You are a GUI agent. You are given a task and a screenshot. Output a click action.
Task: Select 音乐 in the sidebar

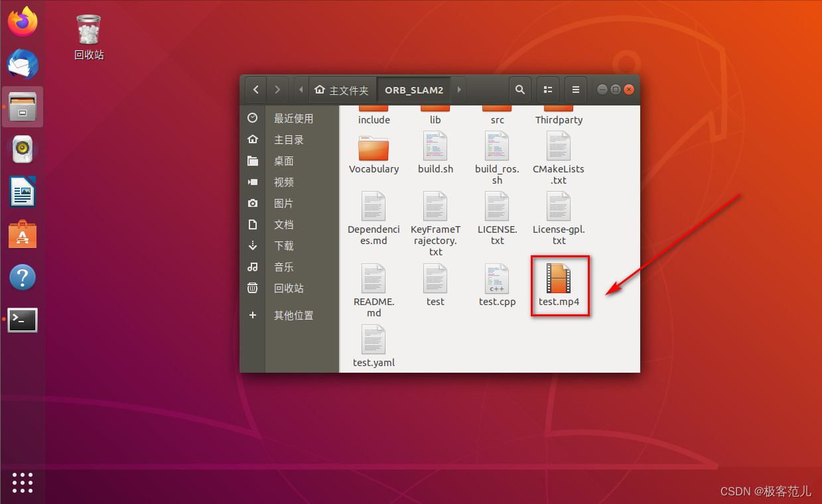point(289,267)
